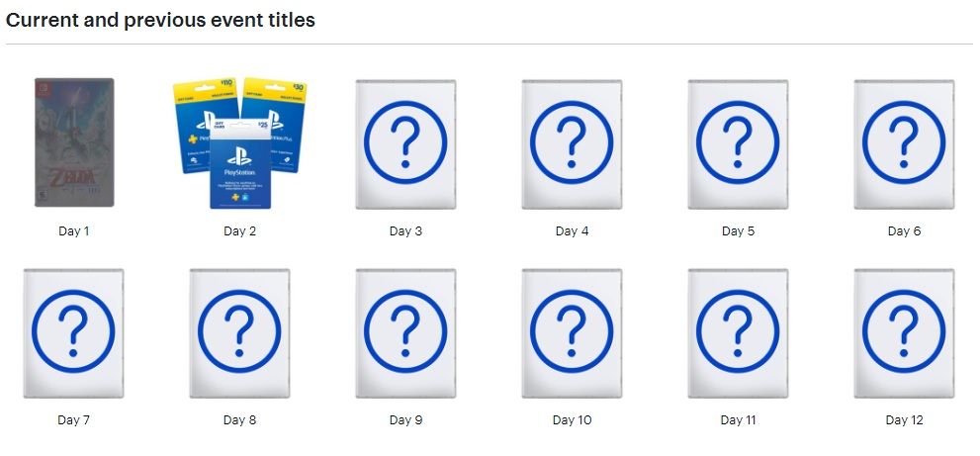Click the Day 9 question mark icon
This screenshot has height=456, width=980.
[405, 333]
